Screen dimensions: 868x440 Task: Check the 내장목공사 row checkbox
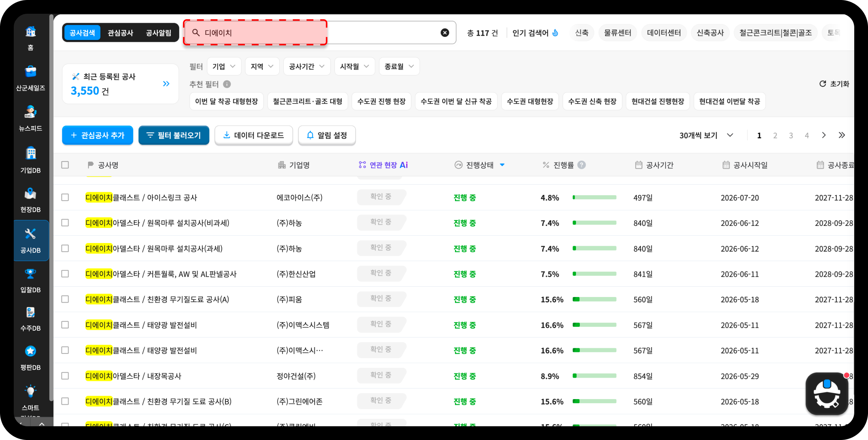coord(65,376)
